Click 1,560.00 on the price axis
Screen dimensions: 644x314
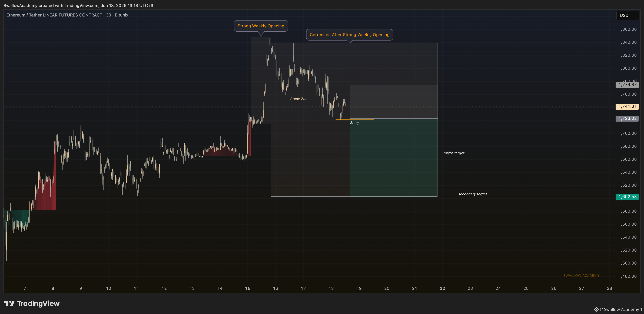point(628,224)
